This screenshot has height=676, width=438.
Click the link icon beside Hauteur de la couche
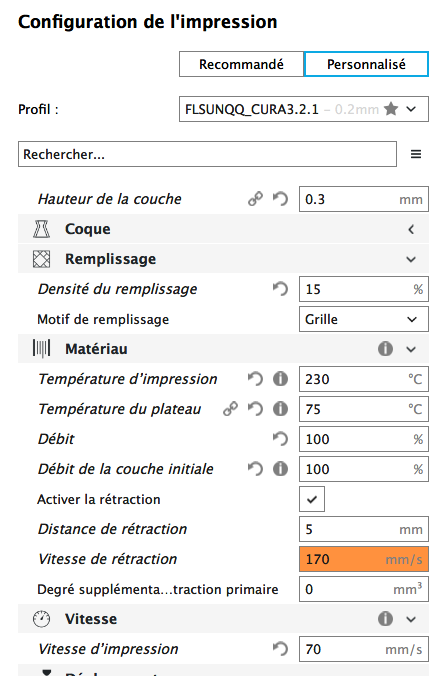(x=255, y=199)
